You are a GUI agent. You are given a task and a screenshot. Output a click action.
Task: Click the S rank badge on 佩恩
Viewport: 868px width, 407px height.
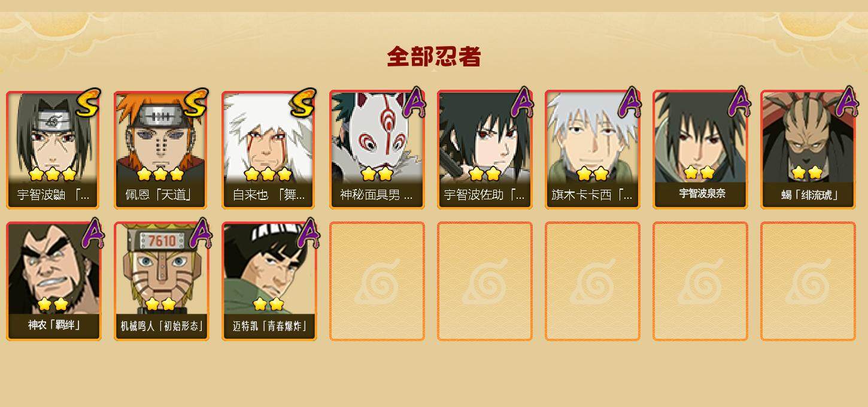[x=195, y=103]
